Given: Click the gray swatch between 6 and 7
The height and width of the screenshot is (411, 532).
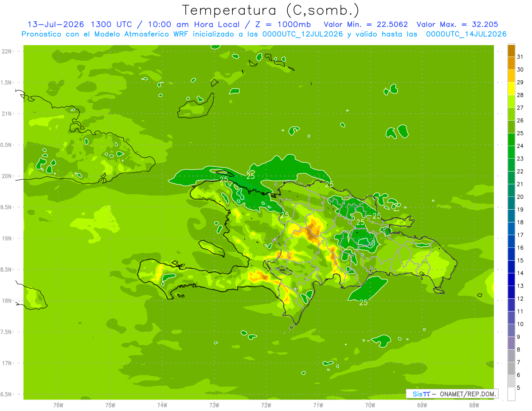Looking at the screenshot, I should tap(511, 368).
